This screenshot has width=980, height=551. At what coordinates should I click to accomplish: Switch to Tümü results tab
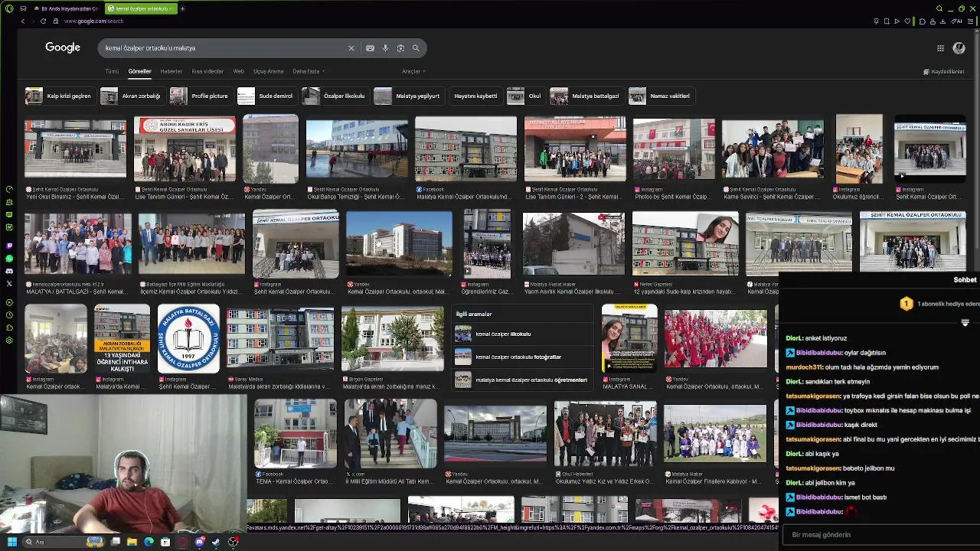point(112,71)
